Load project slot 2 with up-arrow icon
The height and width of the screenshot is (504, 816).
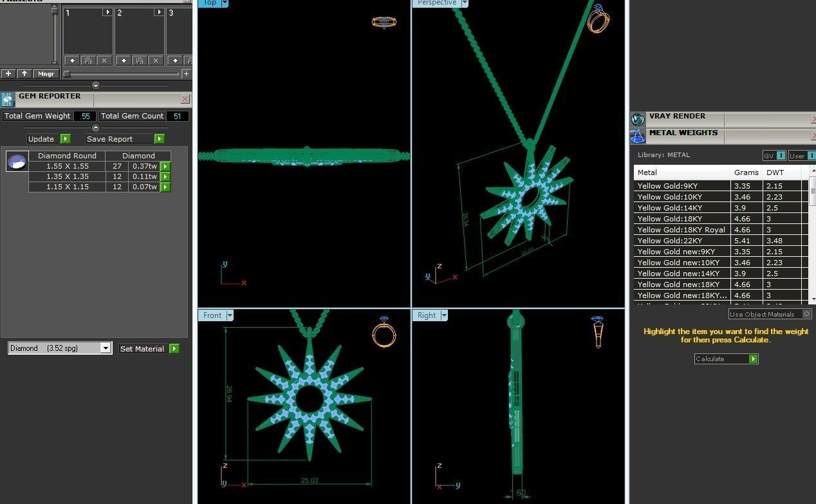click(124, 61)
